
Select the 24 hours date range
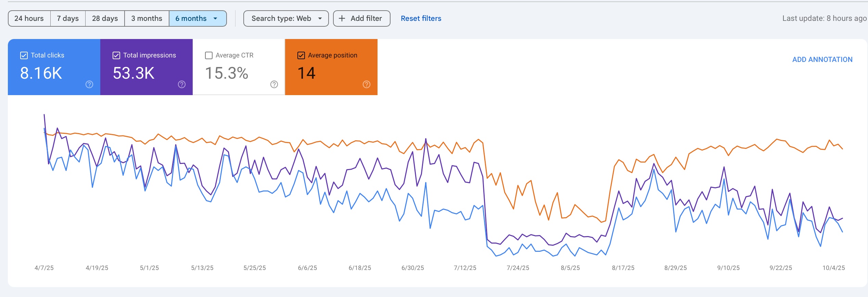[x=29, y=18]
